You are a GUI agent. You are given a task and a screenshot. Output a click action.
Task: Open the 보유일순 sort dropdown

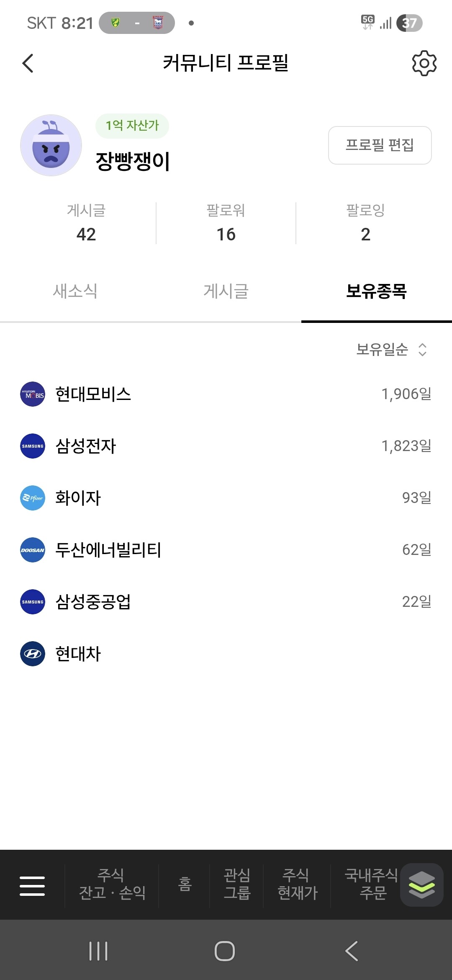[391, 349]
